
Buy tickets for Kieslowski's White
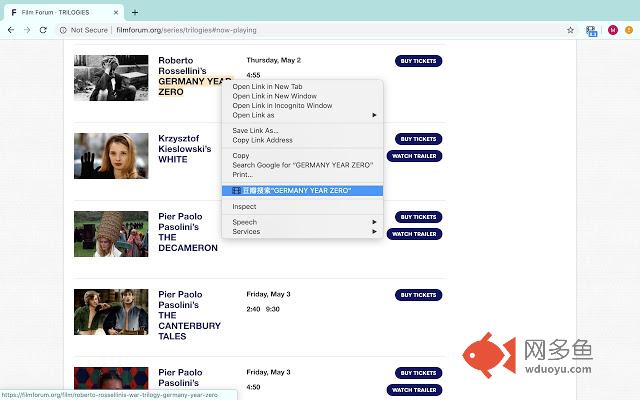point(418,139)
